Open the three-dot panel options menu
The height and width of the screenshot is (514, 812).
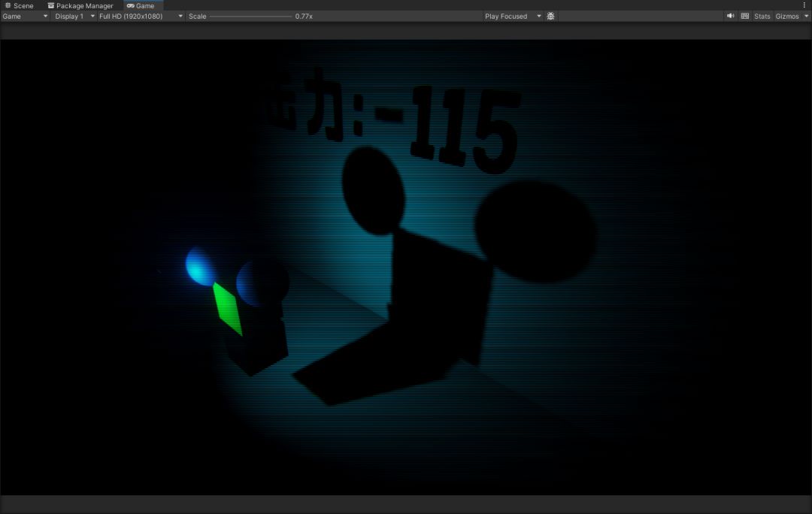[804, 5]
